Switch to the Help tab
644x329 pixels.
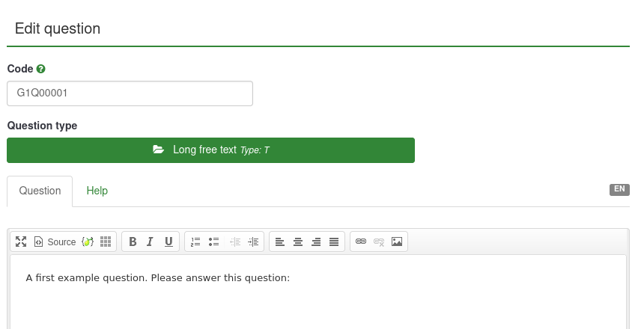coord(97,191)
